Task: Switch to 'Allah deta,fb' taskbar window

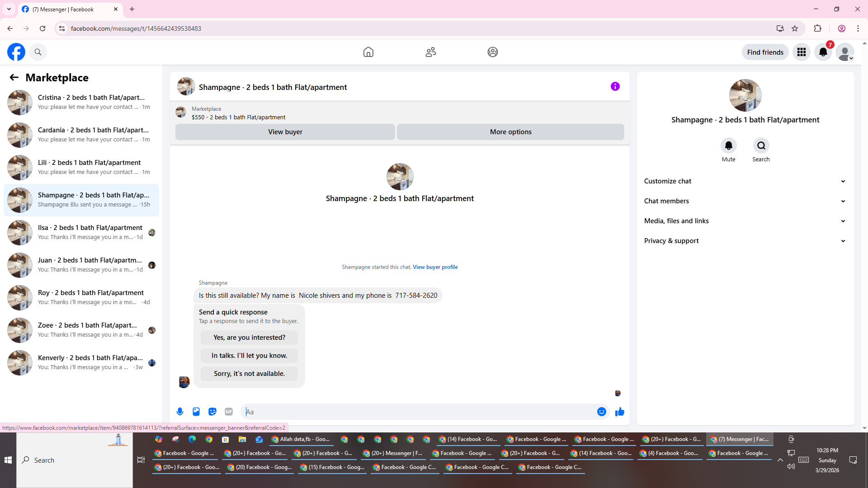Action: click(301, 439)
